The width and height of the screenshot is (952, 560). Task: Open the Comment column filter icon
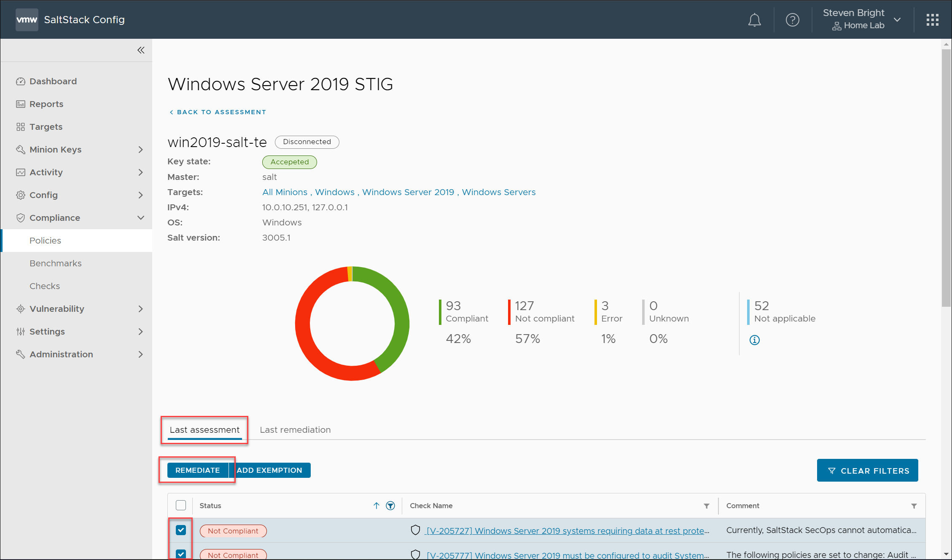pos(914,506)
